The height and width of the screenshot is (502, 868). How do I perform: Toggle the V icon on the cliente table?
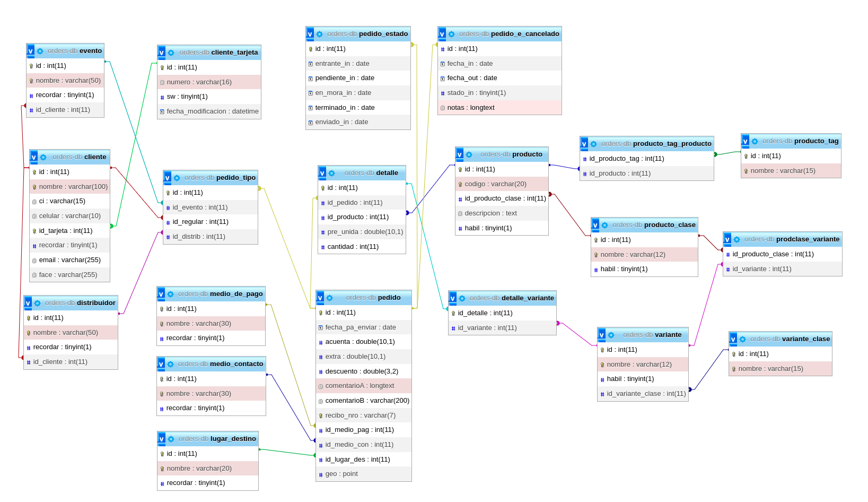point(33,157)
